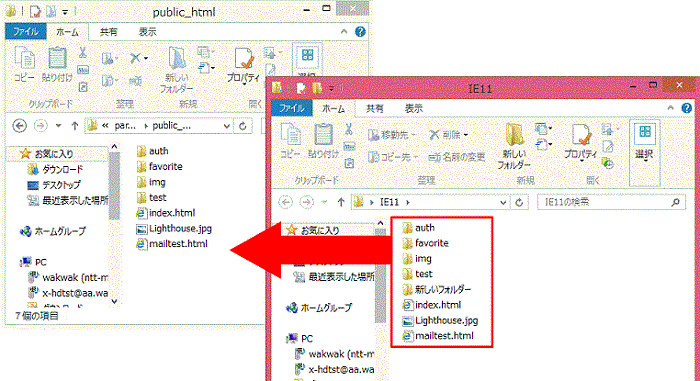The height and width of the screenshot is (381, 700).
Task: Select Lighthouse.jpg in IE11 window
Action: tap(440, 320)
